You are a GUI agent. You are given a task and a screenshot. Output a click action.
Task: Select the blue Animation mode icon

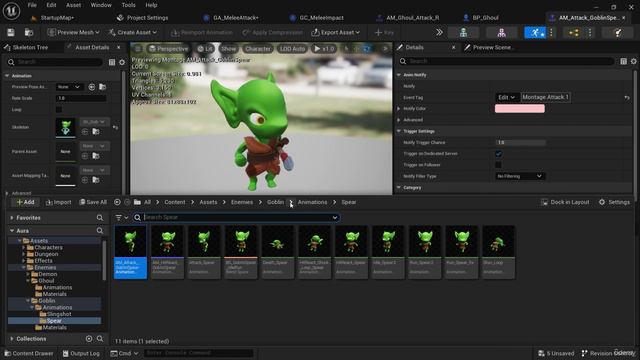coord(535,32)
